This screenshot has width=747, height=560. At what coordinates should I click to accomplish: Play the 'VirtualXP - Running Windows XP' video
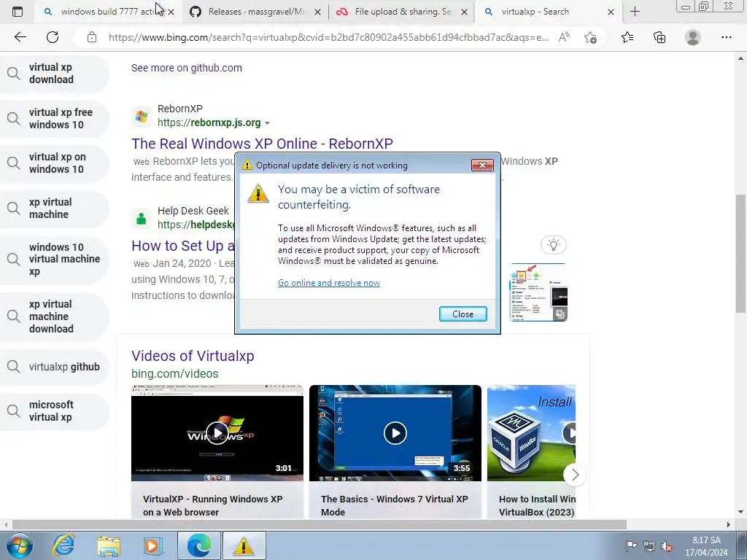(x=217, y=433)
